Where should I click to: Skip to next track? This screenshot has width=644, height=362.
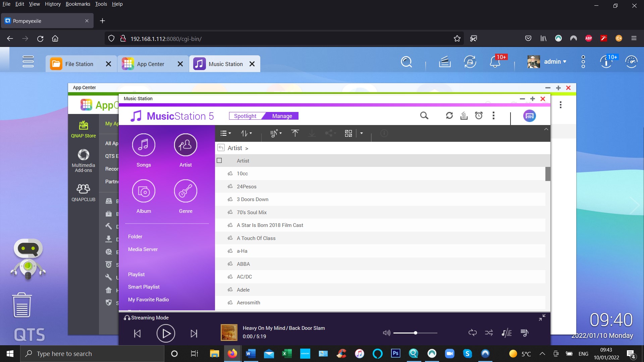coord(194,334)
